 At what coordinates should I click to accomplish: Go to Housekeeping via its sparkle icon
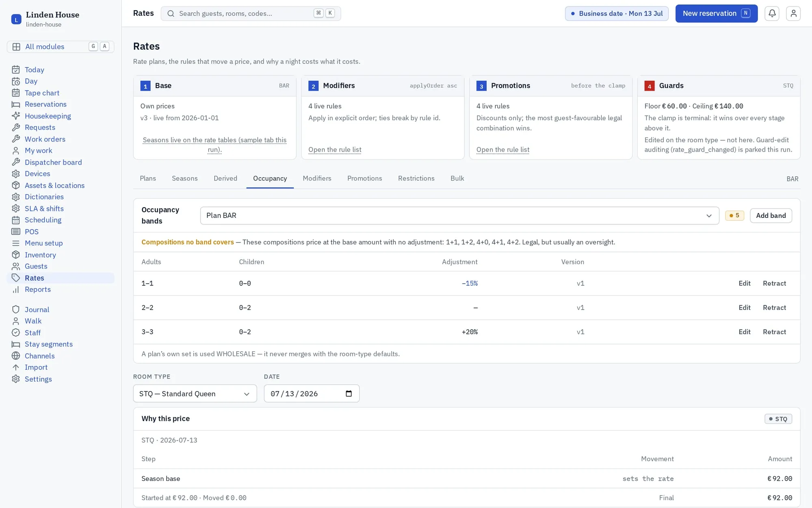coord(16,116)
